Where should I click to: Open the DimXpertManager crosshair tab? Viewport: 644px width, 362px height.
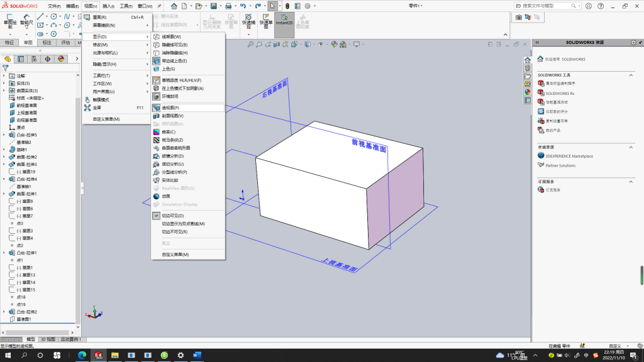[48, 59]
